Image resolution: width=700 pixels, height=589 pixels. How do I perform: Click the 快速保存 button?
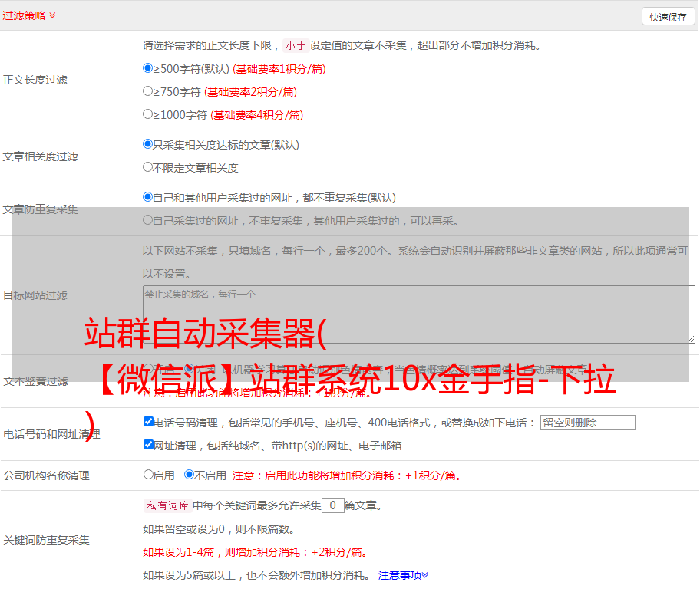click(668, 17)
